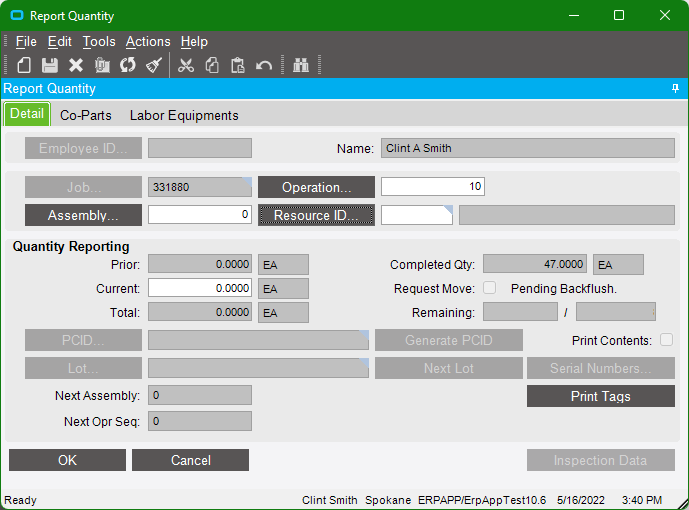This screenshot has width=689, height=510.
Task: Click the Resource ID... button
Action: [x=316, y=215]
